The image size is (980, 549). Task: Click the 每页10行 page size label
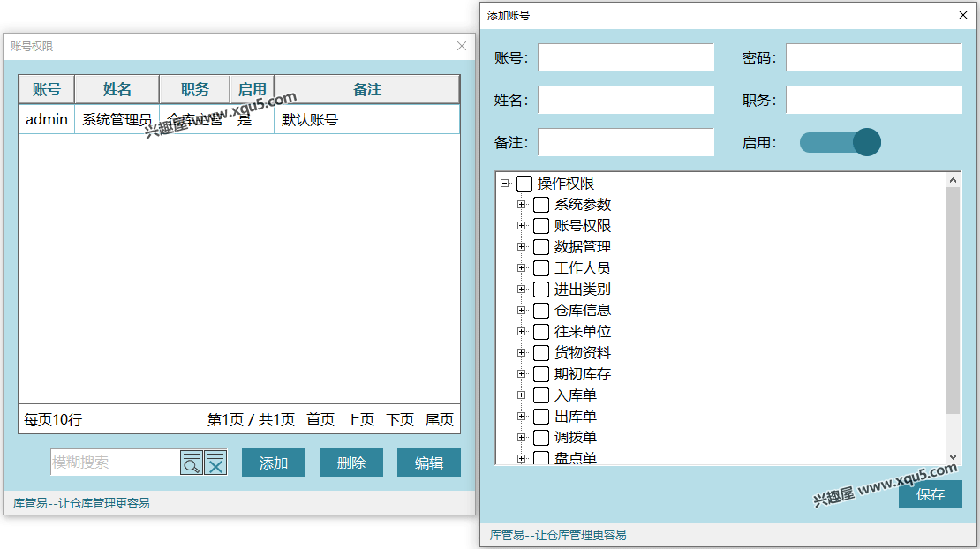[53, 420]
